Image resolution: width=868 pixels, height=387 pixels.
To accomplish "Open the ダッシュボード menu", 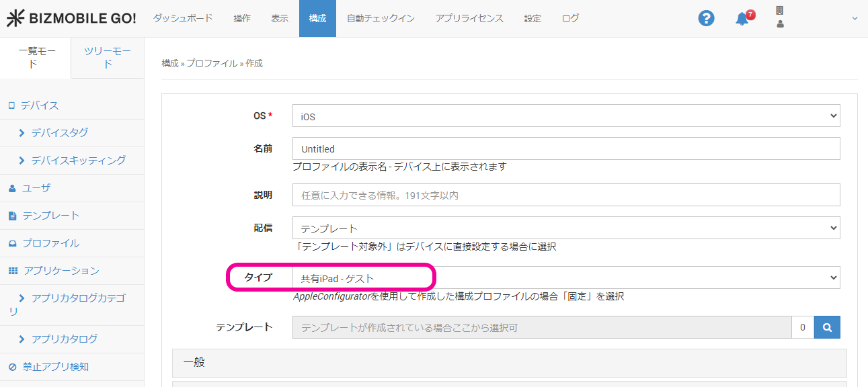I will click(x=183, y=19).
